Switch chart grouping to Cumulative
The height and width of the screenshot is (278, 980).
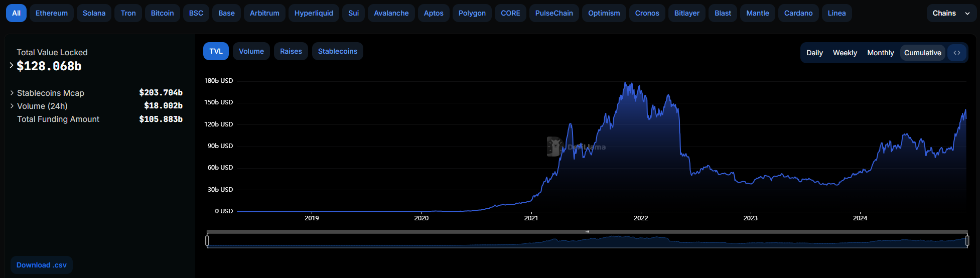point(923,53)
